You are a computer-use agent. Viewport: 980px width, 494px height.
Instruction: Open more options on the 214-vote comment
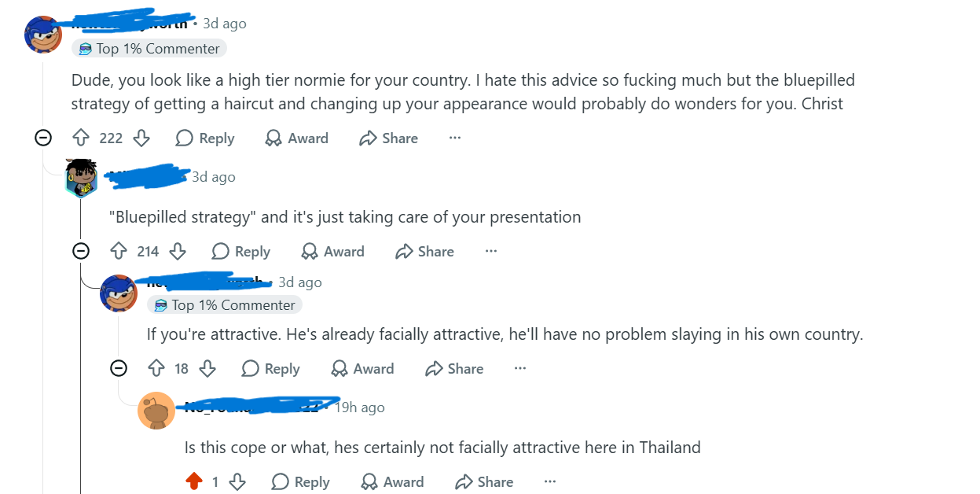click(491, 252)
